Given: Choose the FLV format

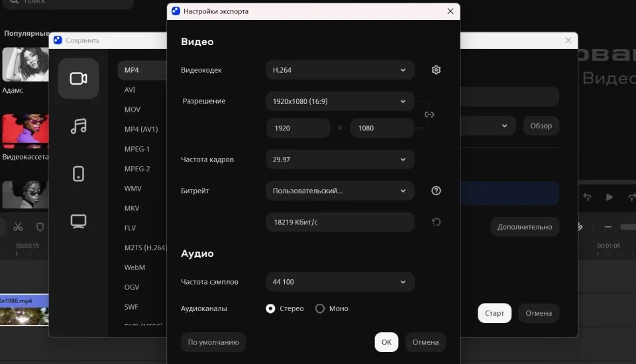Looking at the screenshot, I should click(131, 228).
